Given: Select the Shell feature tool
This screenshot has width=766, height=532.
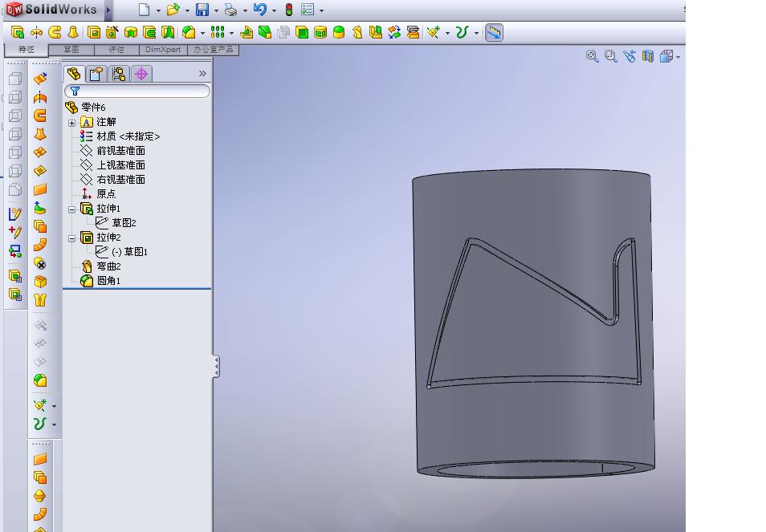Looking at the screenshot, I should (x=302, y=33).
